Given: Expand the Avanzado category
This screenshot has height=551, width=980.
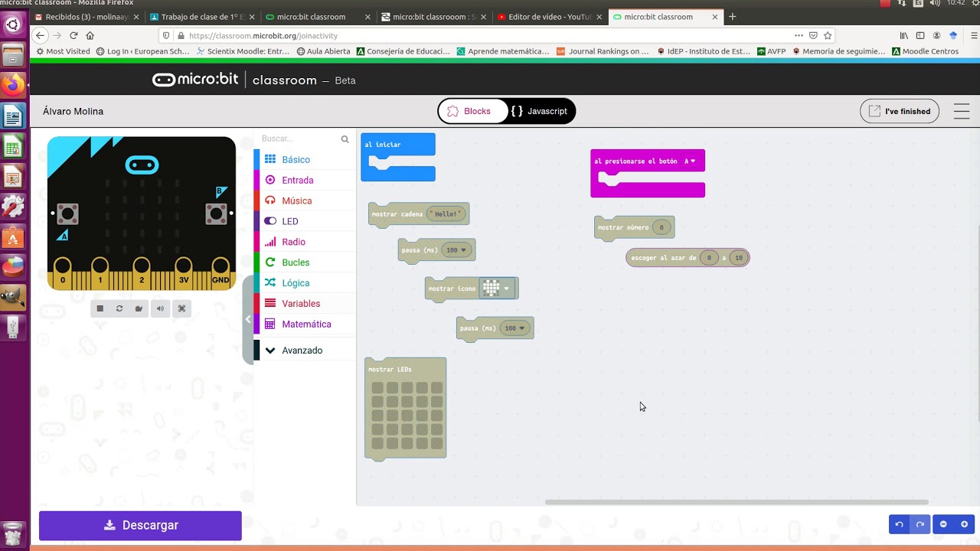Looking at the screenshot, I should click(305, 350).
